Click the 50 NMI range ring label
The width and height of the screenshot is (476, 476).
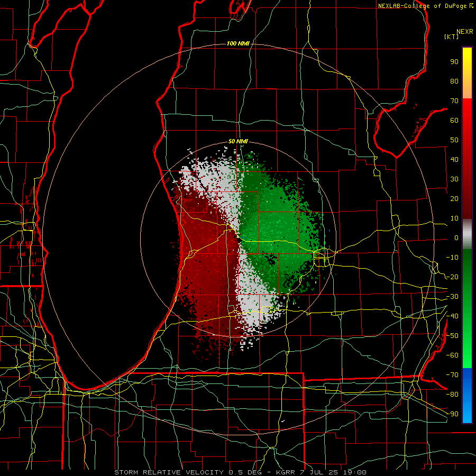click(x=238, y=141)
